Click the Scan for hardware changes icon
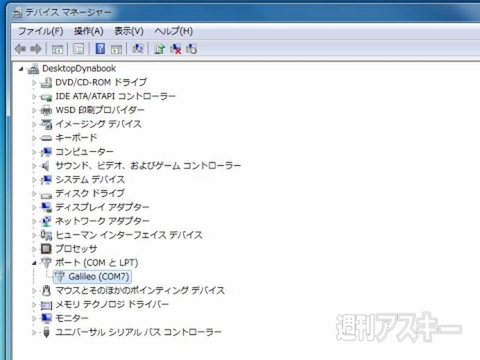 coord(138,49)
